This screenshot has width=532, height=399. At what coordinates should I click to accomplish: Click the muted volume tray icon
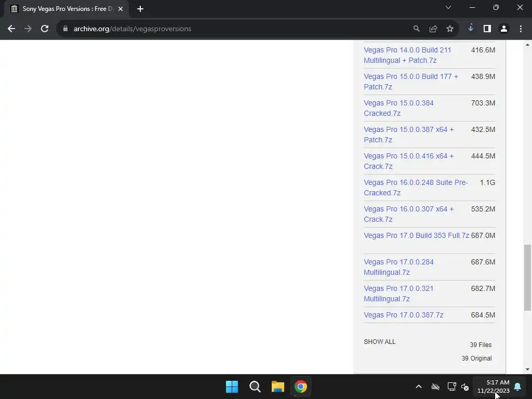pyautogui.click(x=465, y=387)
